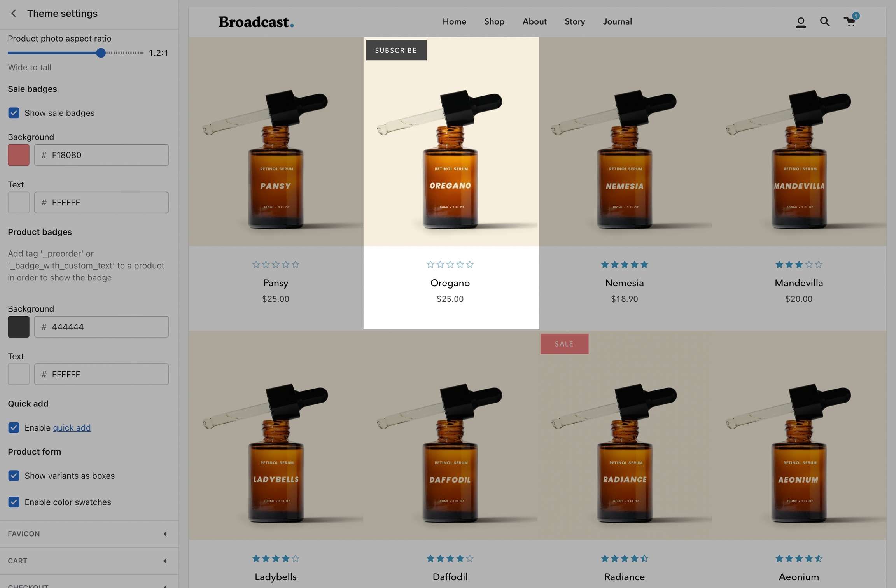Image resolution: width=896 pixels, height=588 pixels.
Task: Uncheck Show sale badges
Action: [14, 113]
